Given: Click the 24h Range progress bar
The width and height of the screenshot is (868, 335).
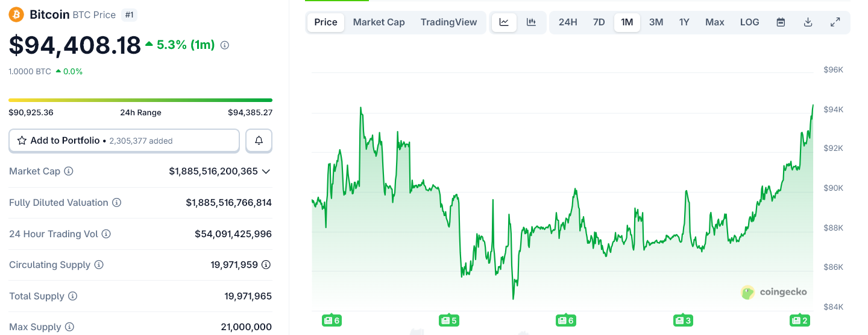Looking at the screenshot, I should tap(140, 100).
